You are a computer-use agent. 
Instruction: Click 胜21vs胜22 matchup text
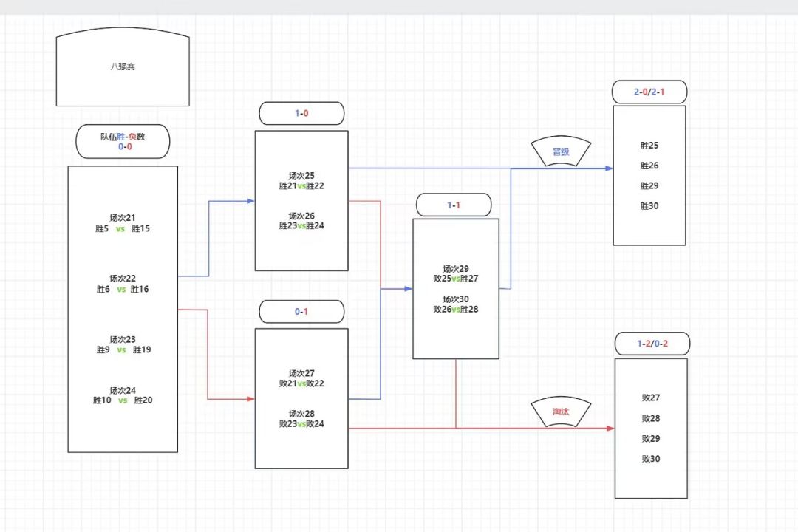(301, 185)
